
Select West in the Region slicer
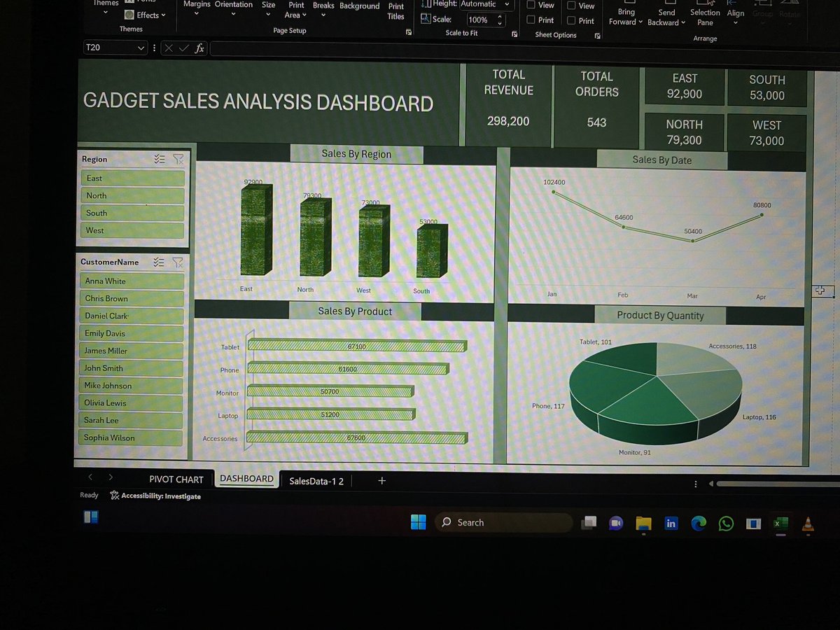(132, 230)
